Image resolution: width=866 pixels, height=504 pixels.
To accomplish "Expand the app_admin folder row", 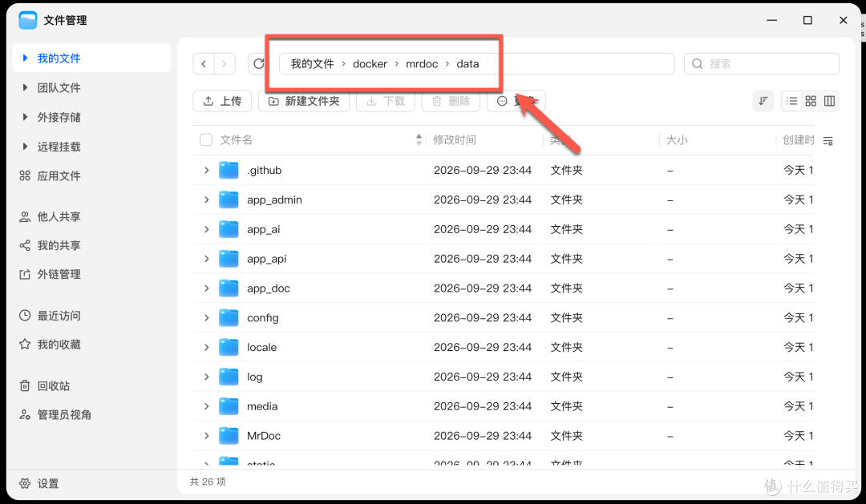I will [x=207, y=200].
